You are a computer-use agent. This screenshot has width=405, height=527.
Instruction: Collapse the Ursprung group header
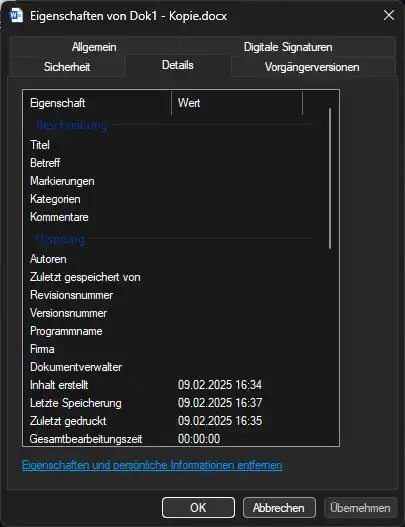[x=60, y=239]
